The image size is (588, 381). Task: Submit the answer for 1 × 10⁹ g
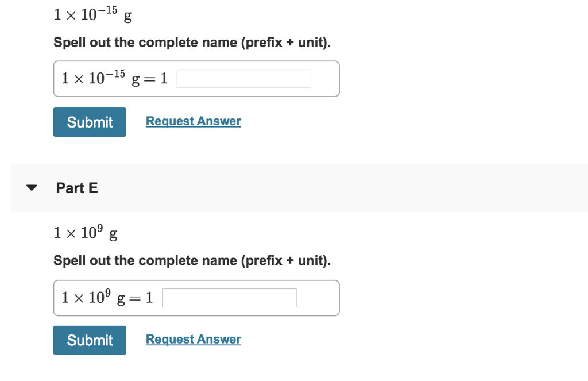click(90, 340)
